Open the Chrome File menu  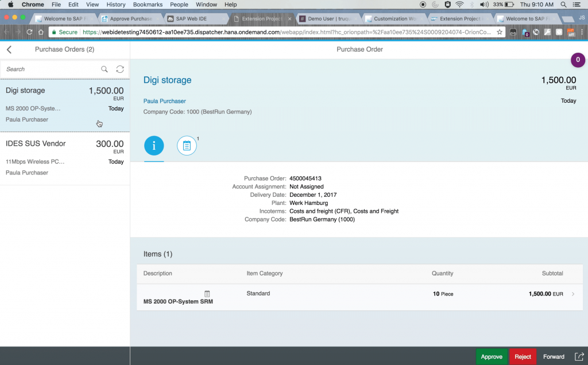point(56,5)
